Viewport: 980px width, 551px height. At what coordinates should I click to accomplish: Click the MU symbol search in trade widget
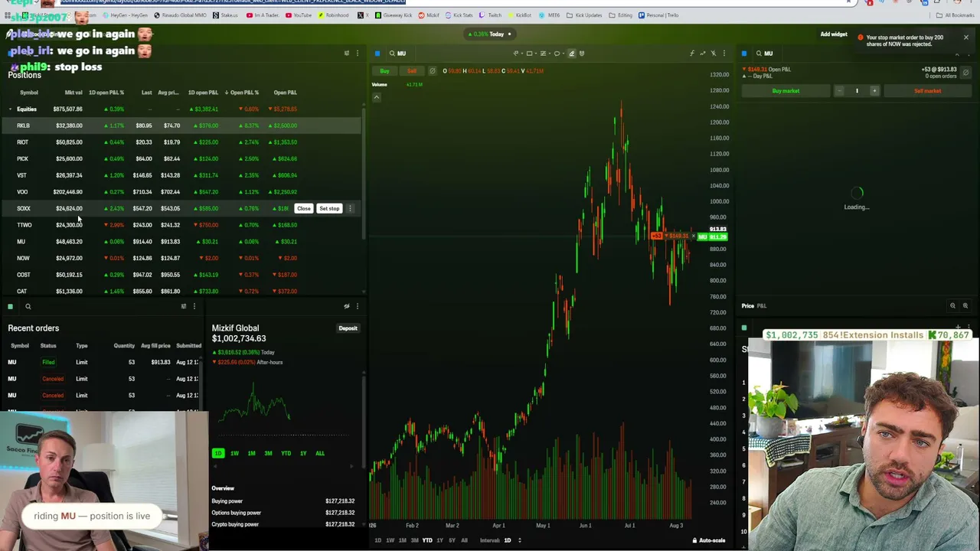764,54
